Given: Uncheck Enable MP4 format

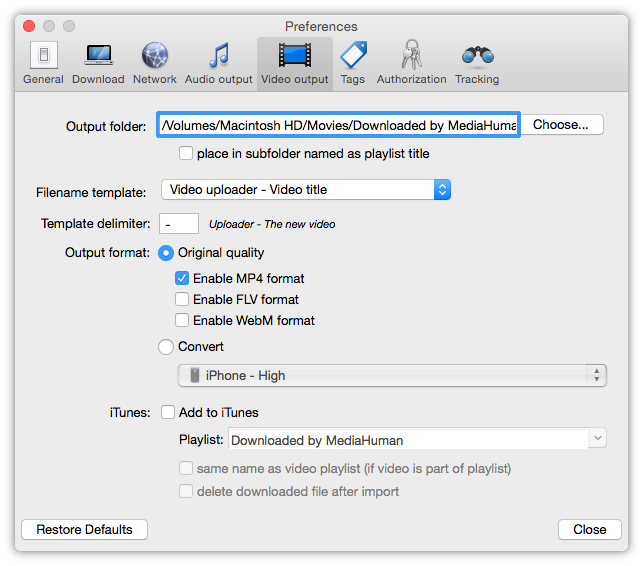Looking at the screenshot, I should (x=182, y=278).
